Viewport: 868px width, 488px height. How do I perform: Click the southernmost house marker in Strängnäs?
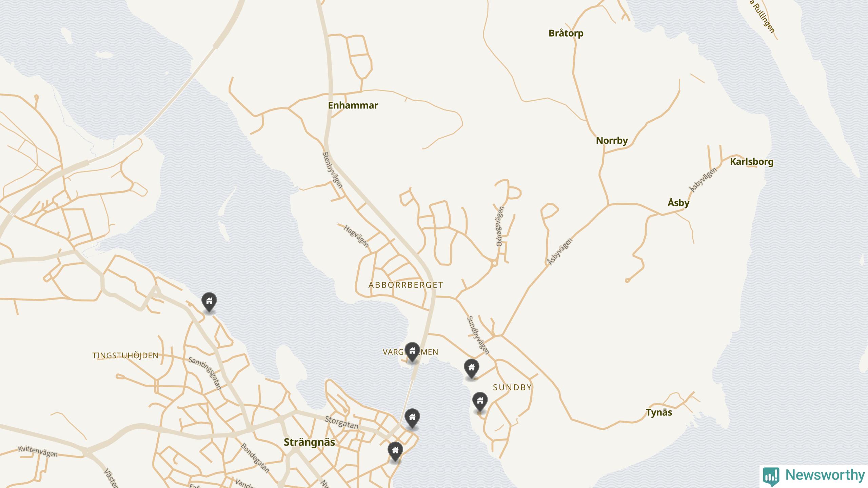pyautogui.click(x=395, y=452)
